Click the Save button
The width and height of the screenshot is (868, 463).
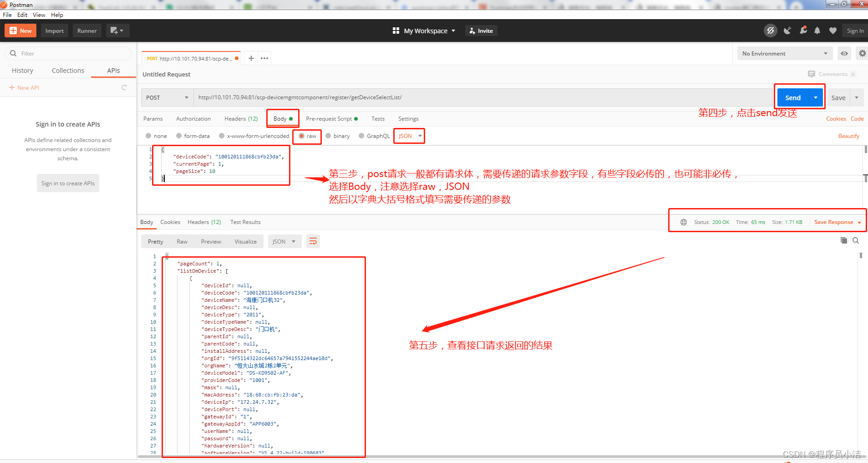(x=838, y=97)
